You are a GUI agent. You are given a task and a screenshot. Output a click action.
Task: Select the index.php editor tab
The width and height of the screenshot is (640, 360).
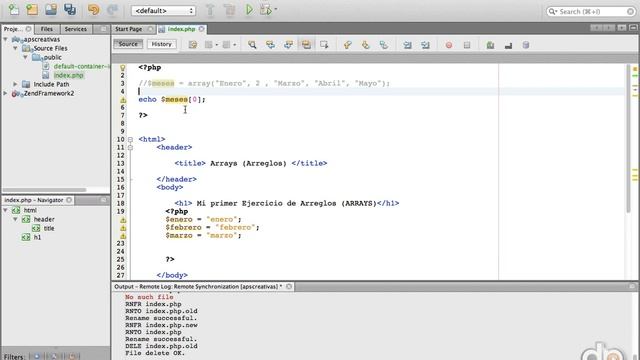[181, 29]
